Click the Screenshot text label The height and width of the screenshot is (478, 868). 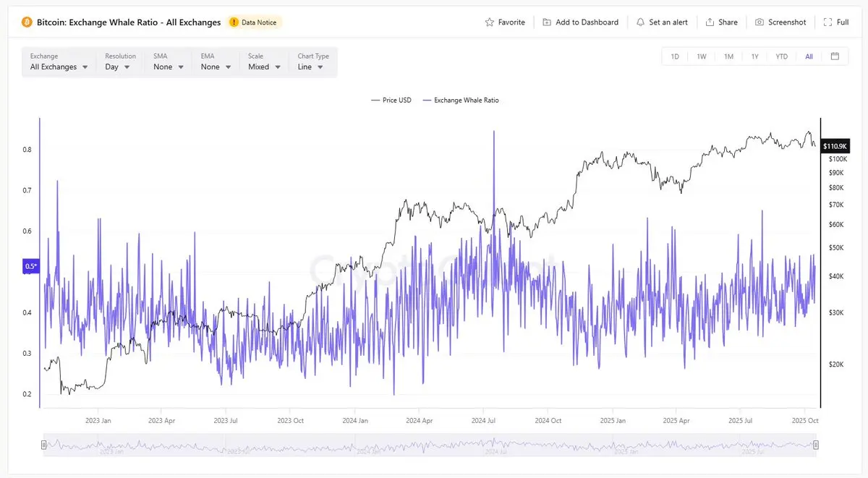click(x=787, y=22)
